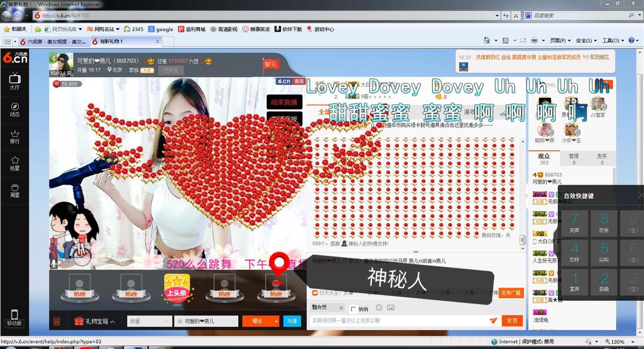Screen dimensions: 644x349
Task: Expand the 网页快讯库 web slice dropdown
Action: pyautogui.click(x=80, y=29)
